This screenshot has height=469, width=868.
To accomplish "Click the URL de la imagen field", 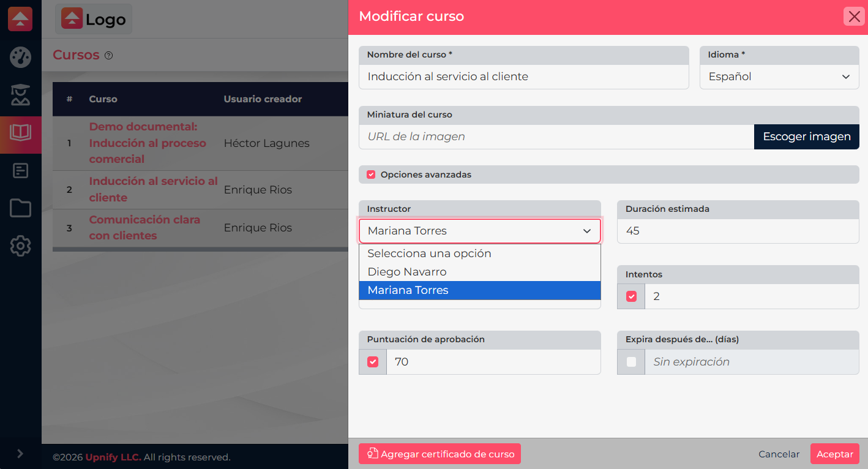I will (556, 137).
